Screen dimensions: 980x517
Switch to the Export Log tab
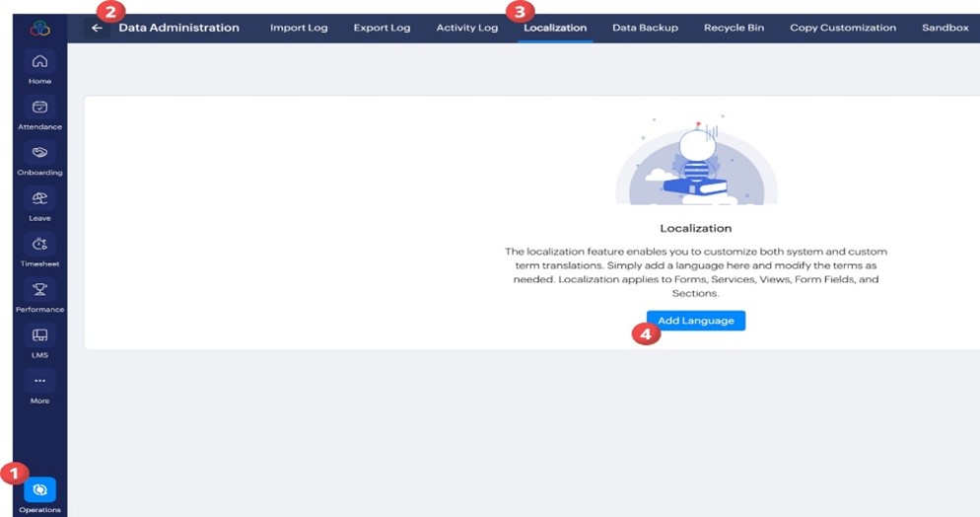pyautogui.click(x=382, y=28)
